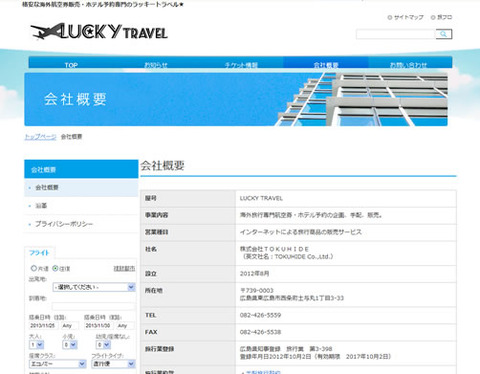Click the 会社概要 building banner image
This screenshot has height=374, width=480.
[x=236, y=99]
